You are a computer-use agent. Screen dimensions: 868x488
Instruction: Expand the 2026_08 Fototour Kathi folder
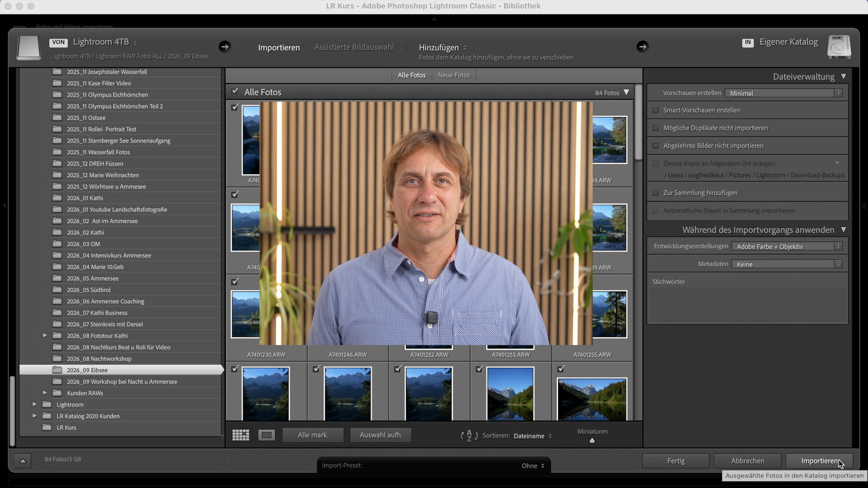coord(45,336)
